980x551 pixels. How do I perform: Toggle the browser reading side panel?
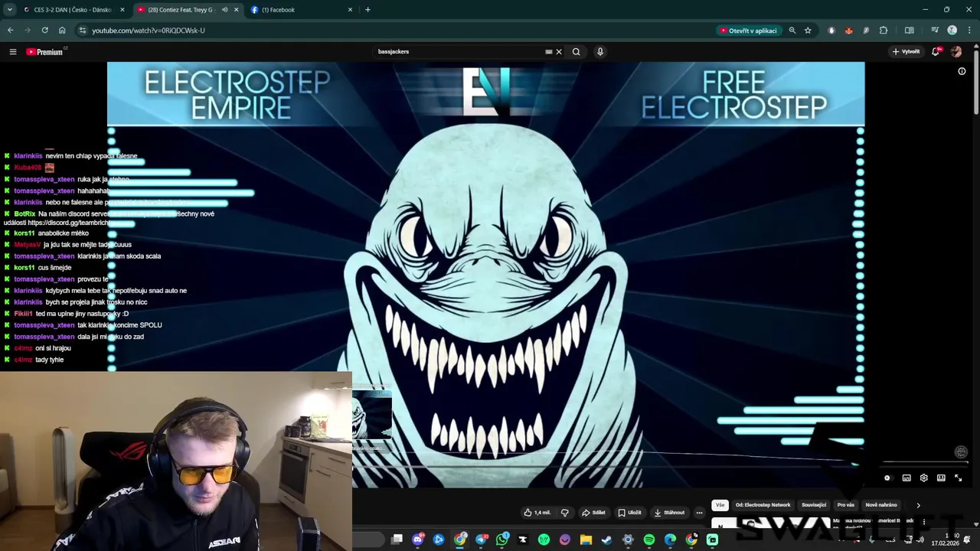pos(910,31)
